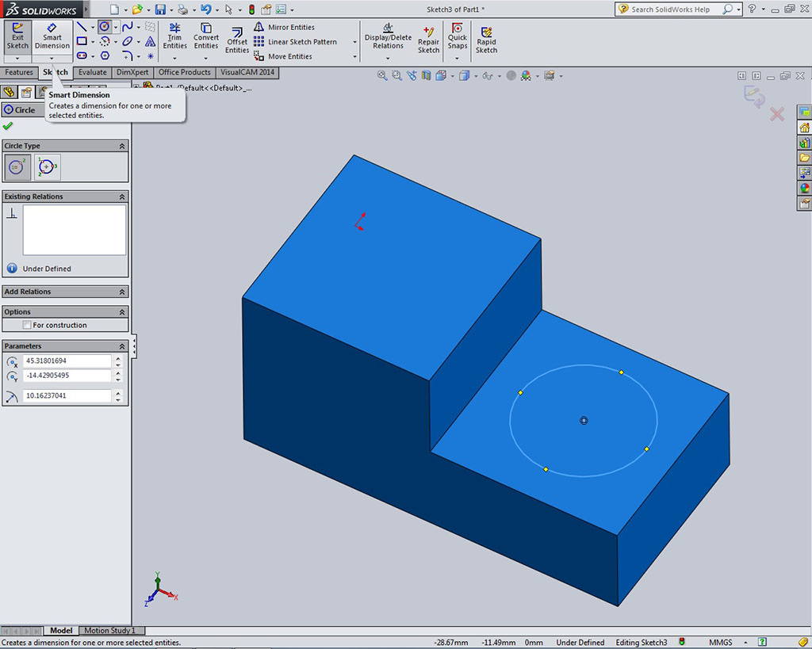Open the Quick Snaps dropdown arrow
The width and height of the screenshot is (812, 649).
[458, 57]
